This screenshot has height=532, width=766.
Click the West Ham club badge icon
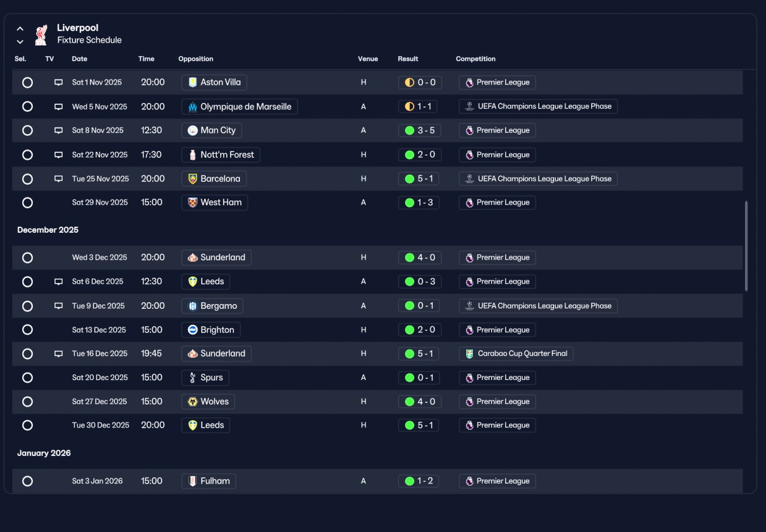(x=193, y=203)
